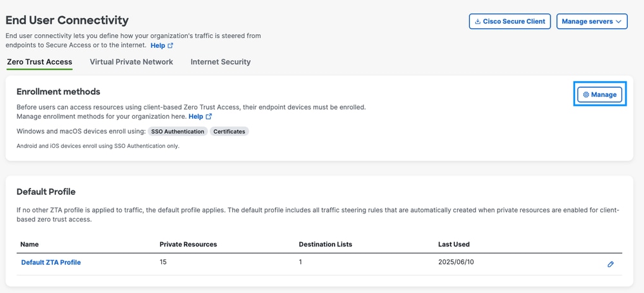Click the Name column header

30,245
